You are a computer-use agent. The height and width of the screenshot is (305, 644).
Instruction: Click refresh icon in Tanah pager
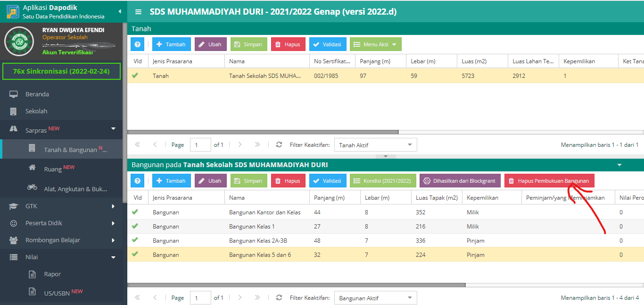tap(279, 145)
